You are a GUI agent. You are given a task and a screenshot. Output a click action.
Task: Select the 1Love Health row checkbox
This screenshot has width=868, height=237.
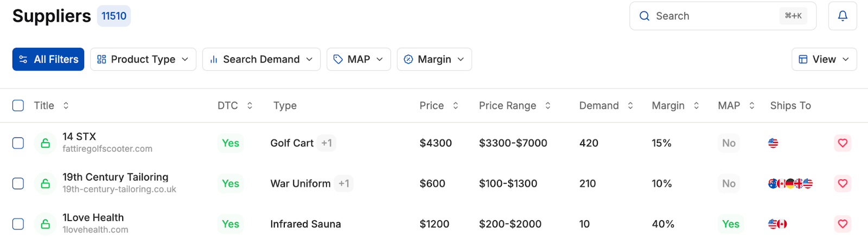pyautogui.click(x=18, y=224)
